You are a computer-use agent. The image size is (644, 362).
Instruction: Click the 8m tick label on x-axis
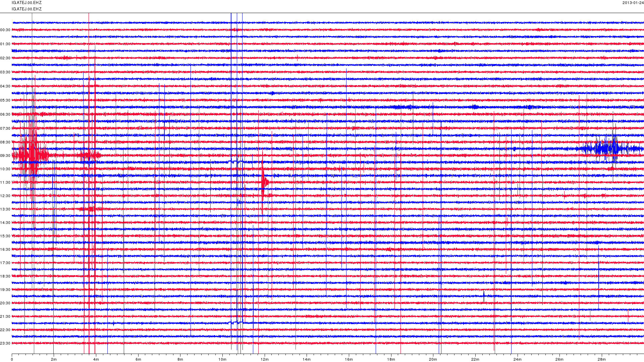(180, 360)
